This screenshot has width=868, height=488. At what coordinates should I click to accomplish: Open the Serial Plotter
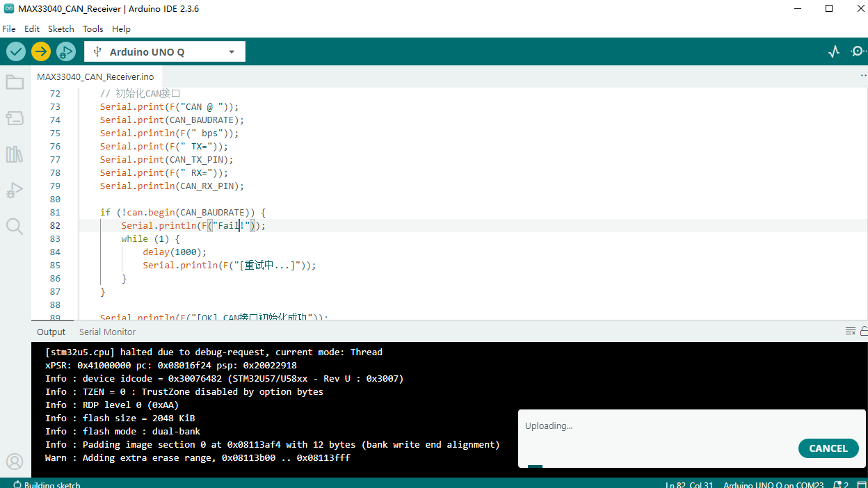[834, 51]
